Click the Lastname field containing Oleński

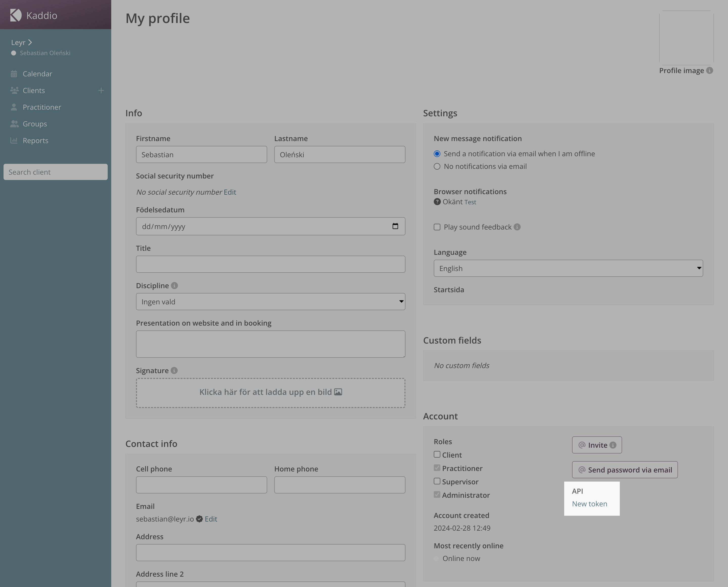[339, 154]
